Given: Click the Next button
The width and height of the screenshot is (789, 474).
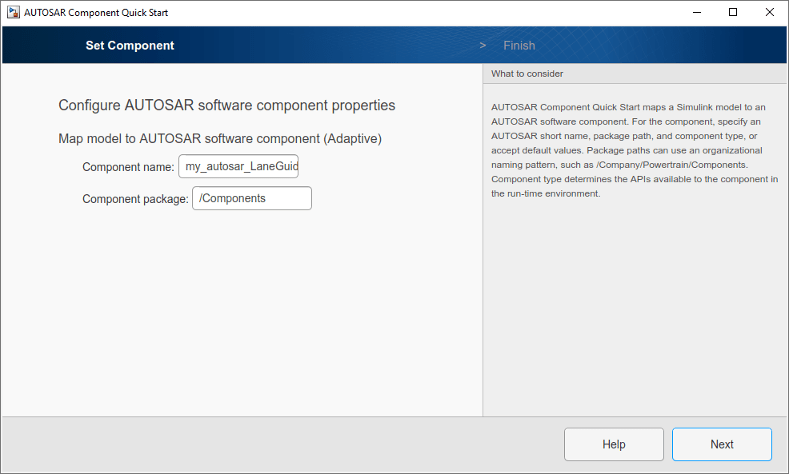Looking at the screenshot, I should click(x=722, y=444).
